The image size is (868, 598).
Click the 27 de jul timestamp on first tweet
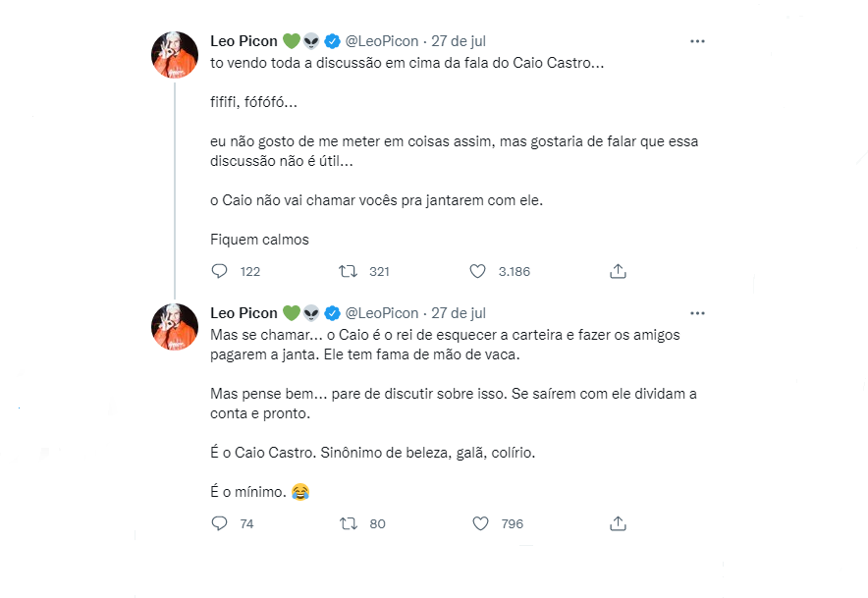click(x=459, y=41)
